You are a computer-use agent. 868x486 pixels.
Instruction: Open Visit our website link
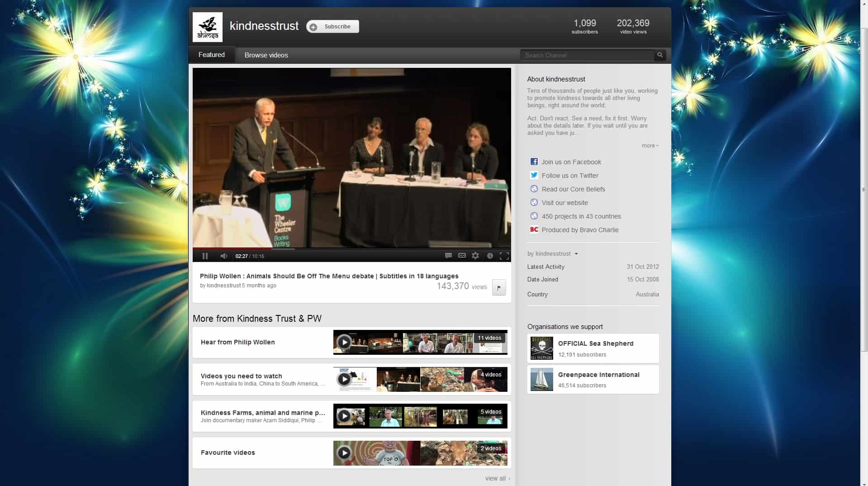point(564,203)
